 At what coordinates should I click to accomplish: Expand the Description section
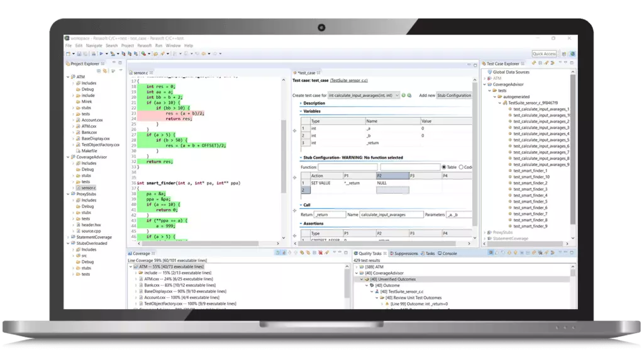tap(301, 103)
